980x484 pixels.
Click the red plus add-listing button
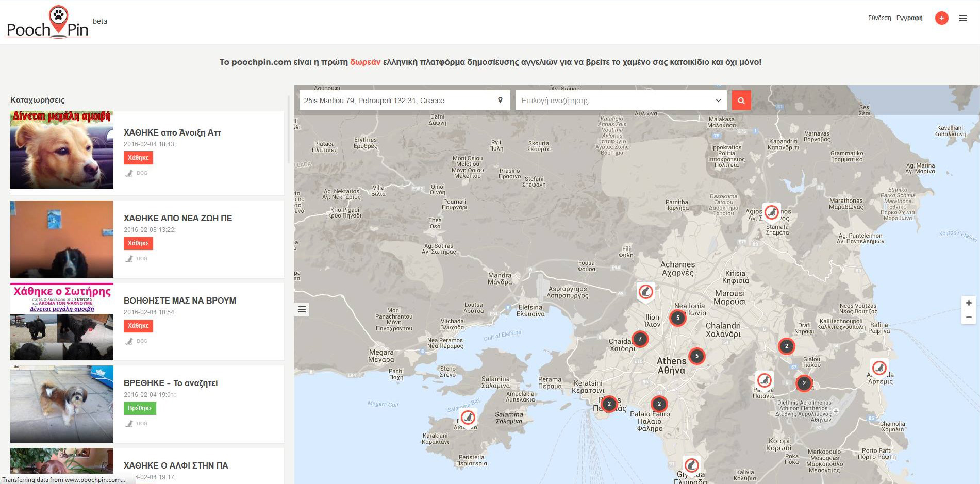click(x=941, y=18)
